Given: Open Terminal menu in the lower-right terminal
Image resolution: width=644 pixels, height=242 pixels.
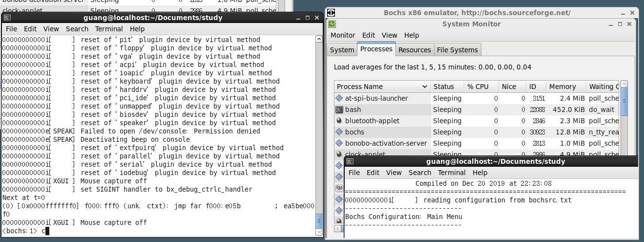Looking at the screenshot, I should tap(452, 173).
